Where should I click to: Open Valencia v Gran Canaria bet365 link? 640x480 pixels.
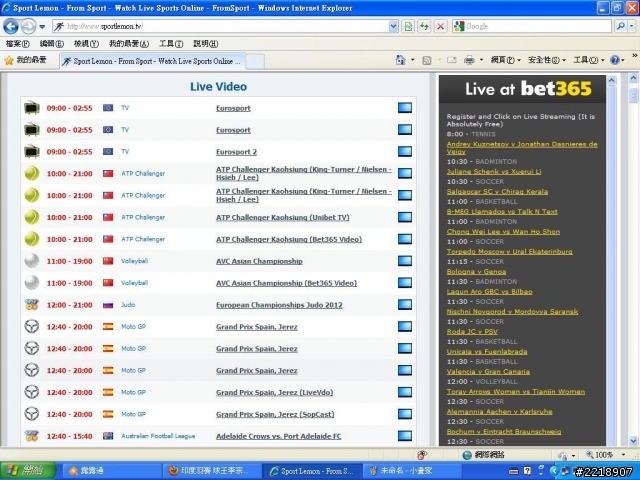(488, 371)
